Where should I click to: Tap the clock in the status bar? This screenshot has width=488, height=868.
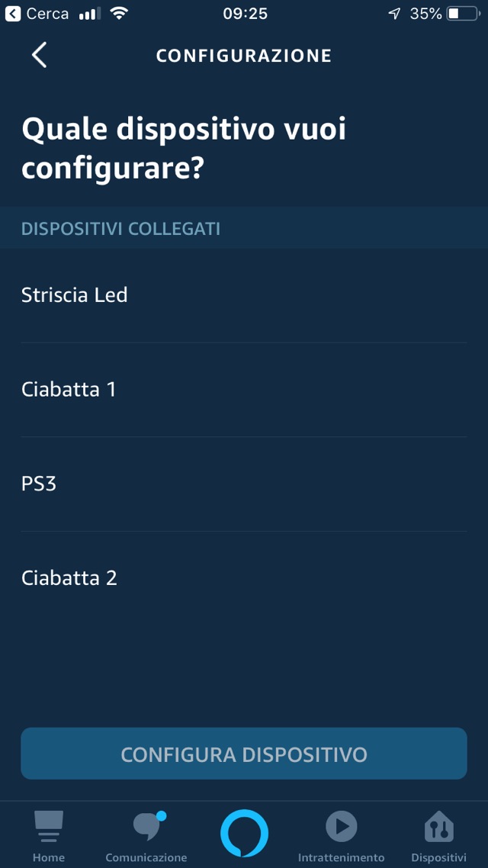point(245,14)
